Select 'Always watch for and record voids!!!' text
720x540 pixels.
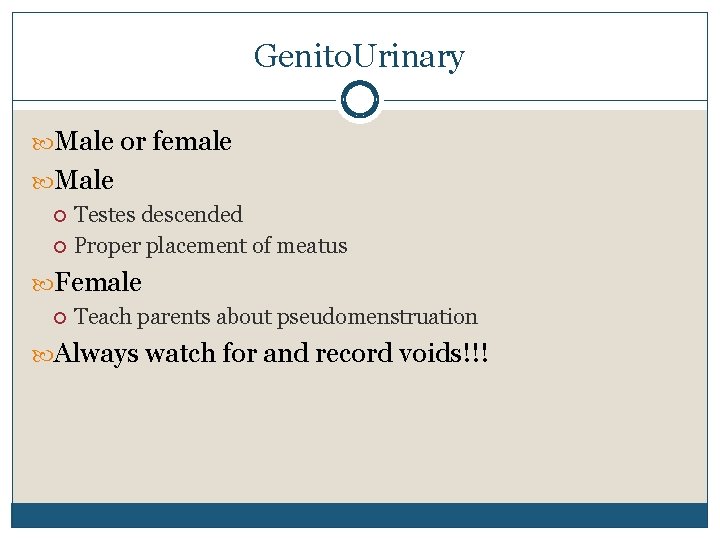click(x=272, y=353)
